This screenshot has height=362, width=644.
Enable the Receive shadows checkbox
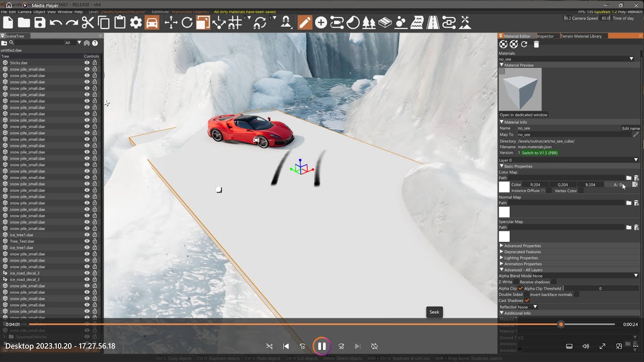pyautogui.click(x=553, y=282)
